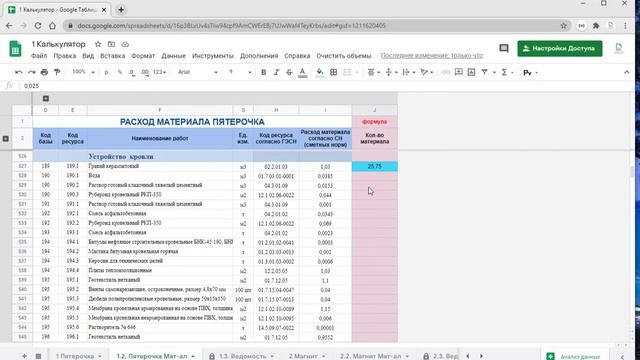Expand the column group with the plus above column D

coord(46,98)
